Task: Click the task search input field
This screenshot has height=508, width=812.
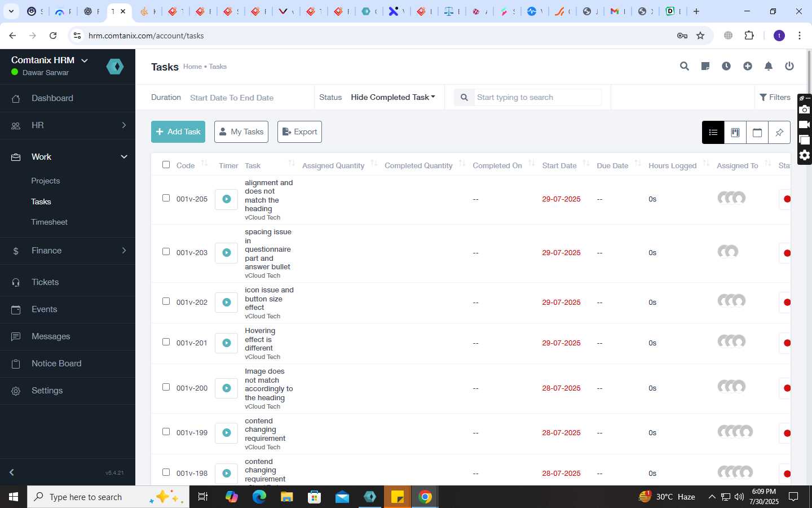Action: coord(537,98)
